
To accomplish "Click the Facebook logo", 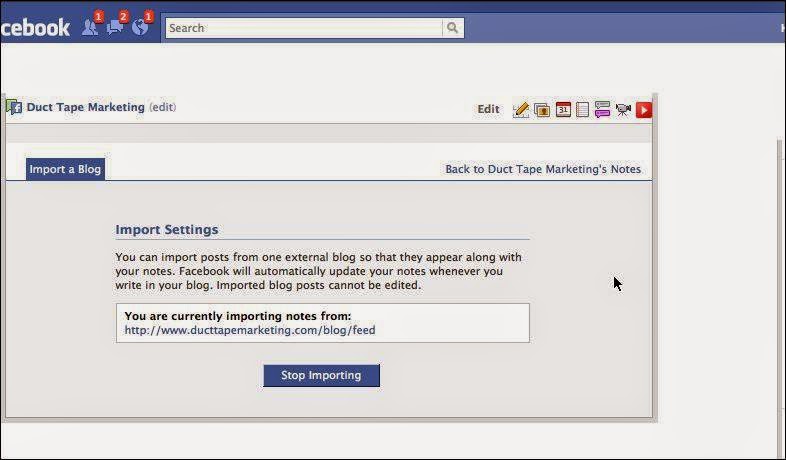I will pos(35,28).
